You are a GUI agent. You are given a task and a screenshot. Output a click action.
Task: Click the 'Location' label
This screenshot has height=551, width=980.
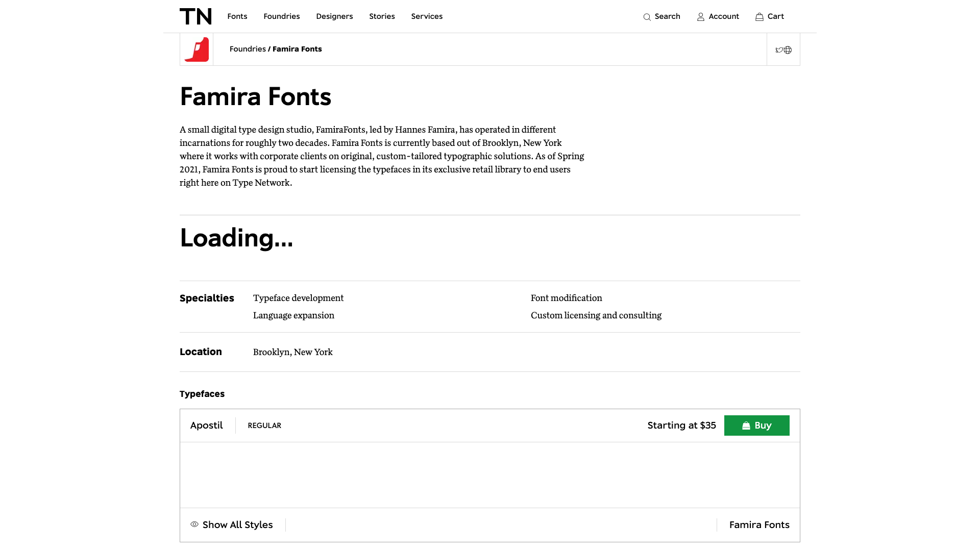pyautogui.click(x=201, y=352)
